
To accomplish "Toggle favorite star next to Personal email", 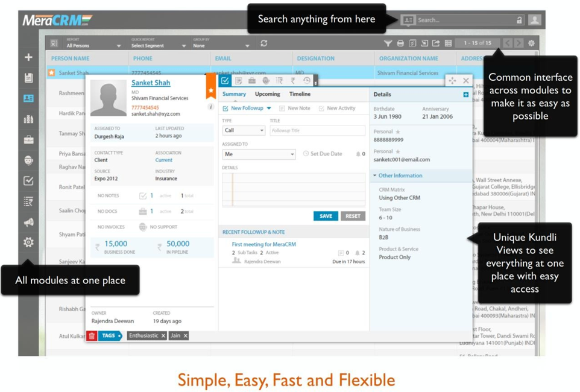I will pyautogui.click(x=398, y=151).
